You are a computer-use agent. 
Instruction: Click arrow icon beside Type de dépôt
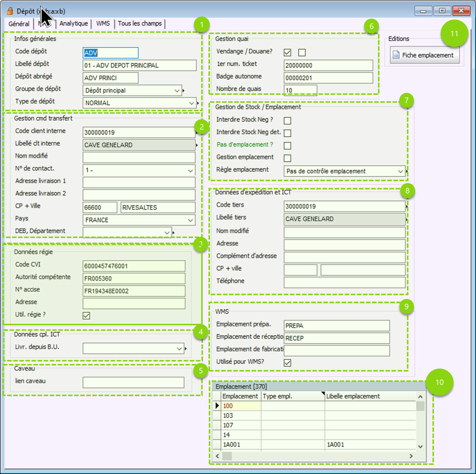click(198, 103)
